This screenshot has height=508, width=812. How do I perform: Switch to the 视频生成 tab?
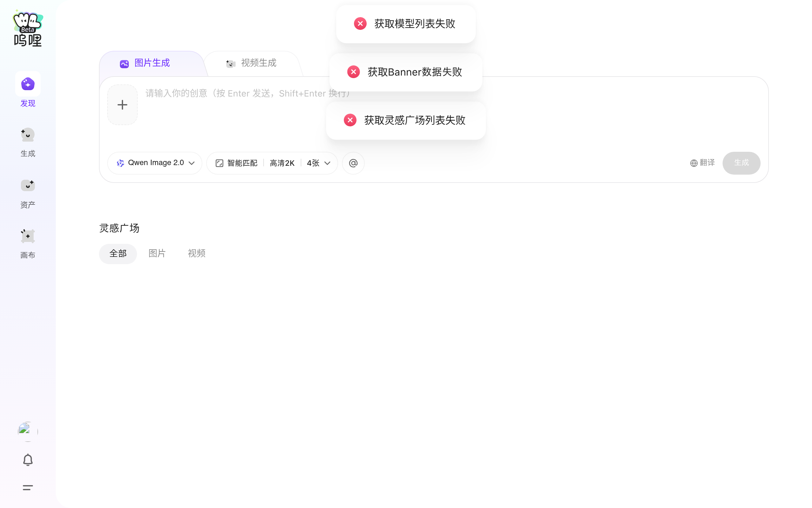tap(251, 63)
